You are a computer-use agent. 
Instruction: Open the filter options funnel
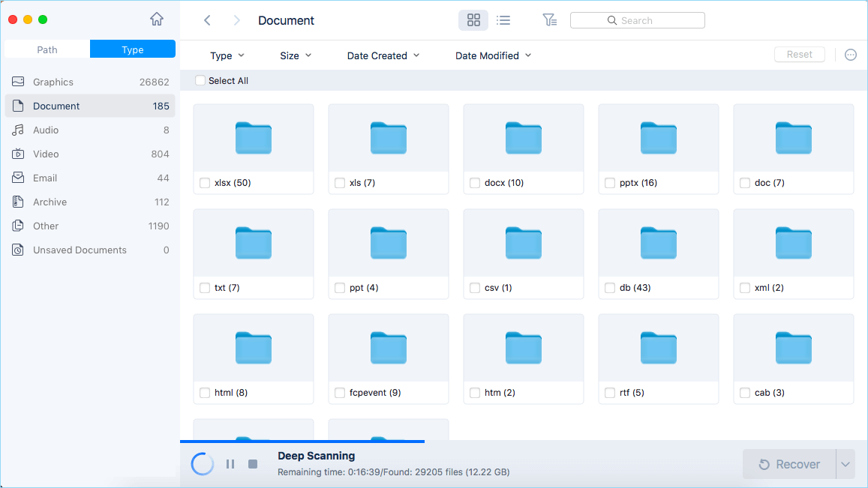pyautogui.click(x=550, y=20)
